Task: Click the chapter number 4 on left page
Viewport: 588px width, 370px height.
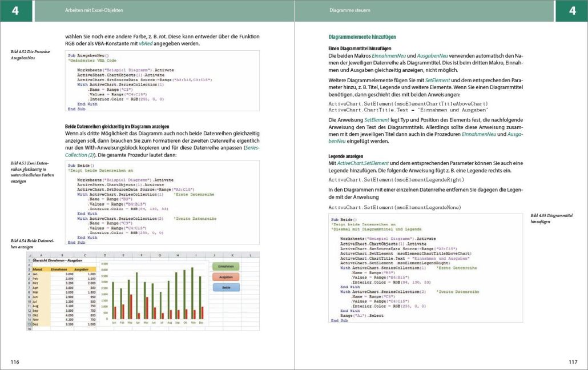Action: click(x=15, y=10)
